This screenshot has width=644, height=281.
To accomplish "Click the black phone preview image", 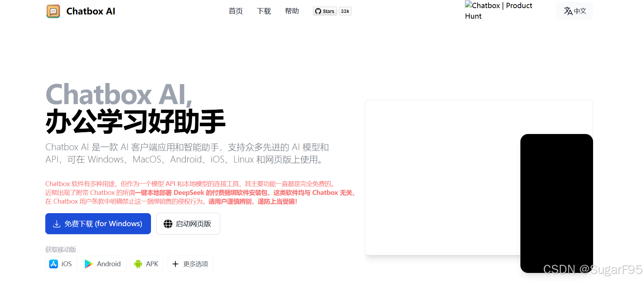I will (557, 203).
